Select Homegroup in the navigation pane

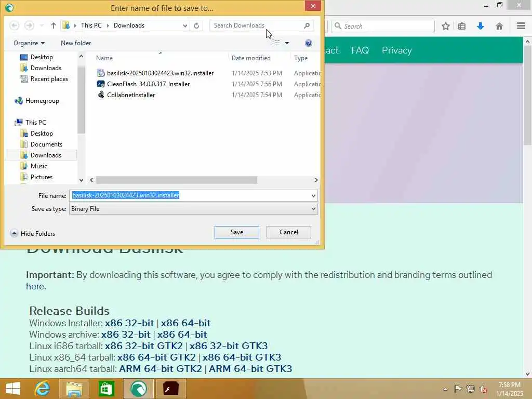(37, 101)
